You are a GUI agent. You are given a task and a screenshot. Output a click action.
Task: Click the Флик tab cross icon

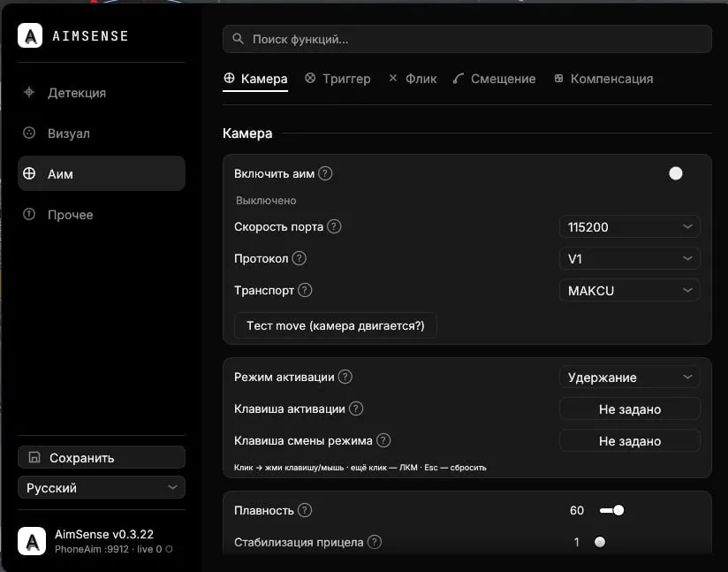[x=393, y=78]
